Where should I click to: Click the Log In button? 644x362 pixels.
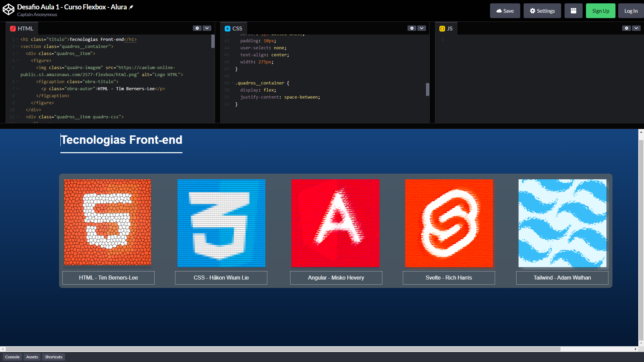tap(631, 11)
